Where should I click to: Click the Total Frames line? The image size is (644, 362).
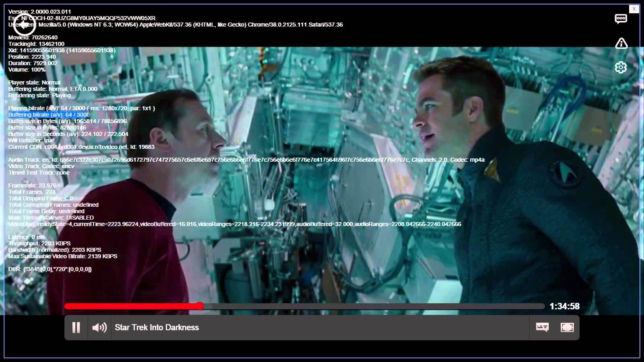tap(32, 192)
